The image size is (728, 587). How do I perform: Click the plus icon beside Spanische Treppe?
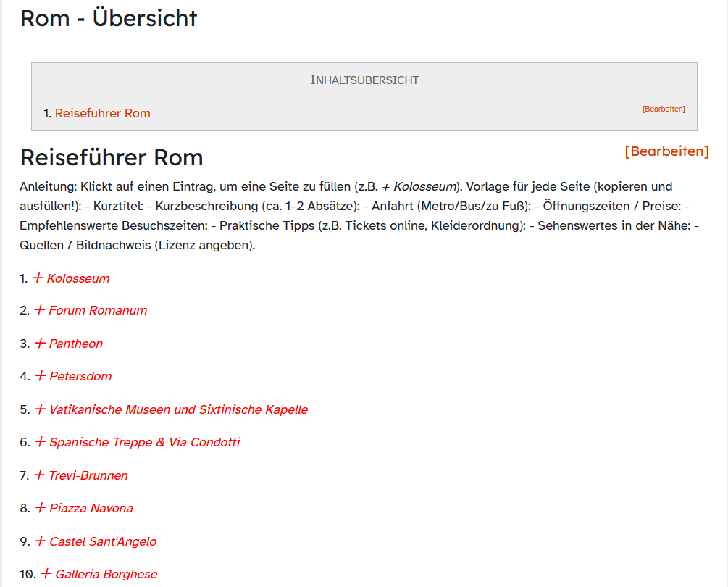coord(41,442)
